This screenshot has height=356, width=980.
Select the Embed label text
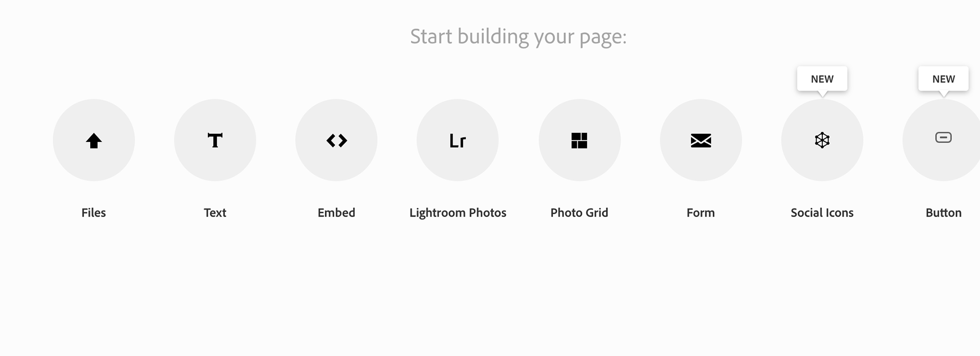336,212
